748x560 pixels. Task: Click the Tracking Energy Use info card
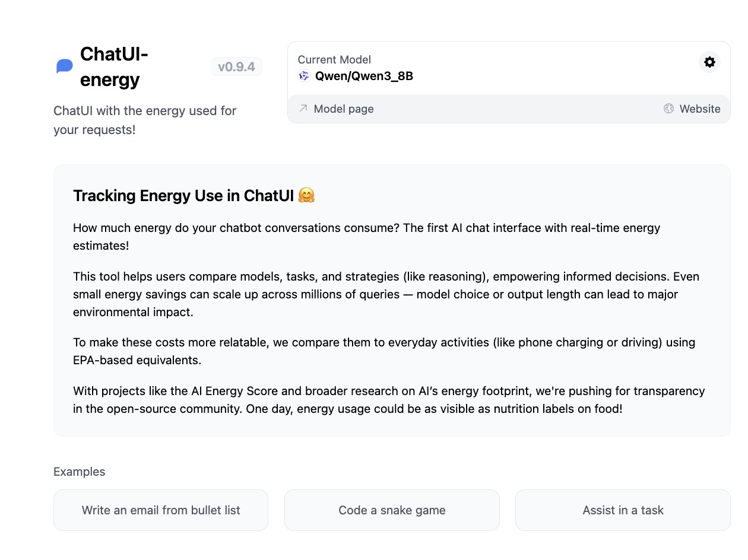392,300
